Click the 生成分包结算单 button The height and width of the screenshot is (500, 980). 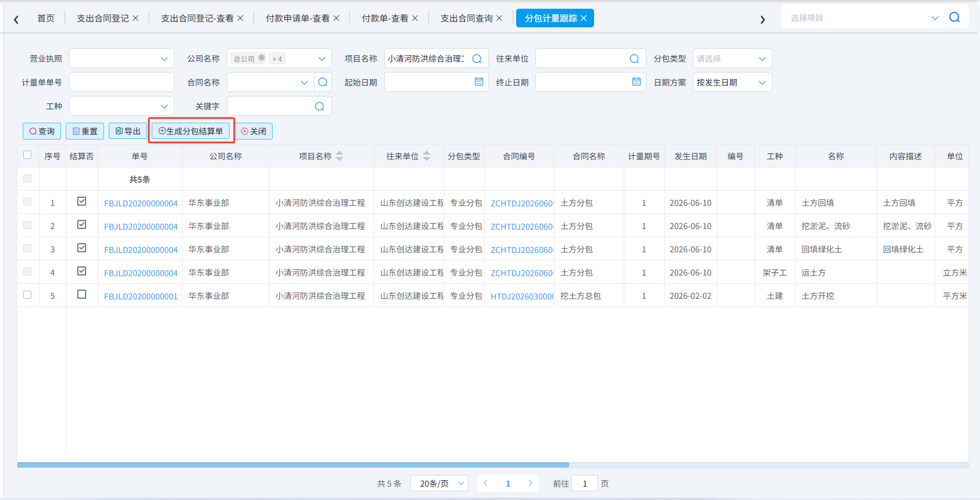(191, 131)
